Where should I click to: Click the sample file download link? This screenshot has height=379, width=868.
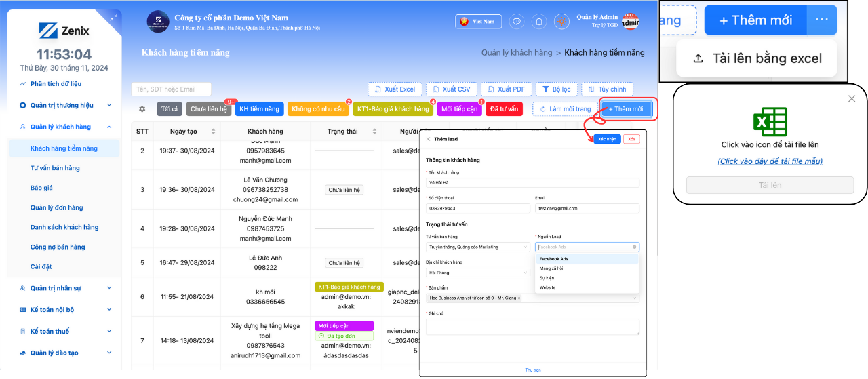[770, 161]
